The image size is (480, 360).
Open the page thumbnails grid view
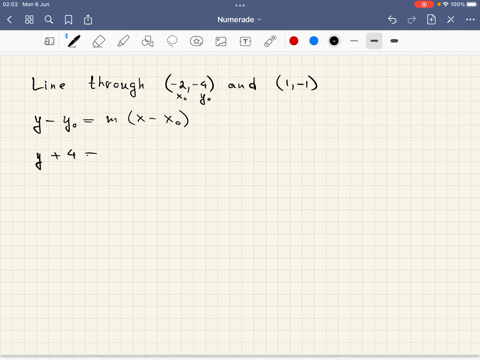pyautogui.click(x=29, y=20)
